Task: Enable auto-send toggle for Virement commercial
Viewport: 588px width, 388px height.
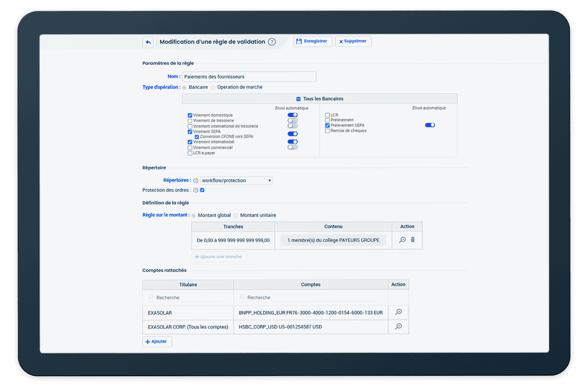Action: click(292, 147)
